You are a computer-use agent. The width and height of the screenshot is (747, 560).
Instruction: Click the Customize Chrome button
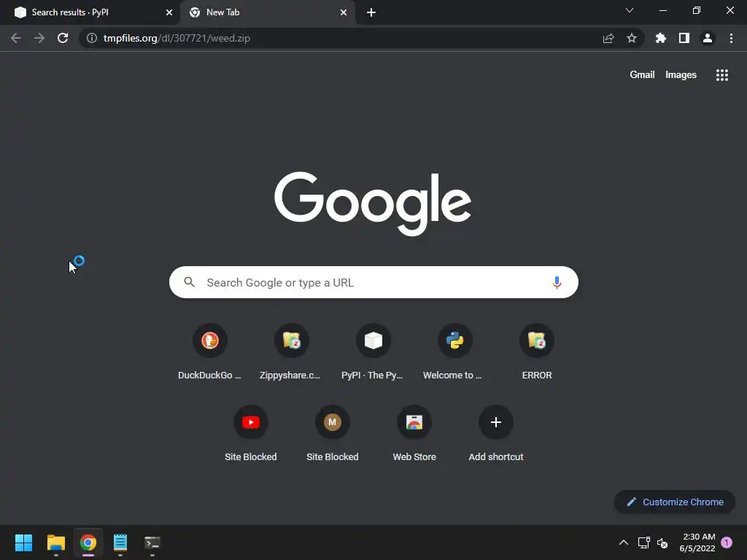click(x=675, y=502)
